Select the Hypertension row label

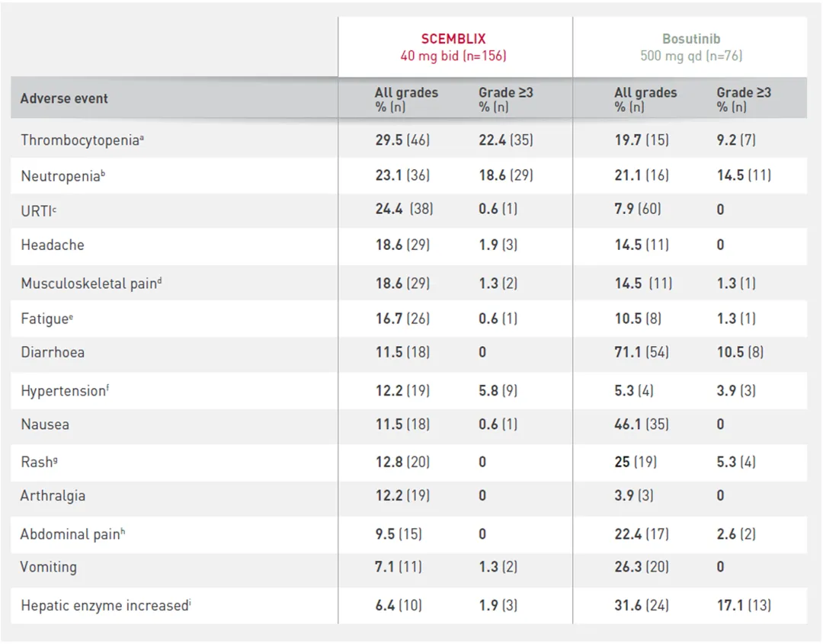pyautogui.click(x=64, y=390)
